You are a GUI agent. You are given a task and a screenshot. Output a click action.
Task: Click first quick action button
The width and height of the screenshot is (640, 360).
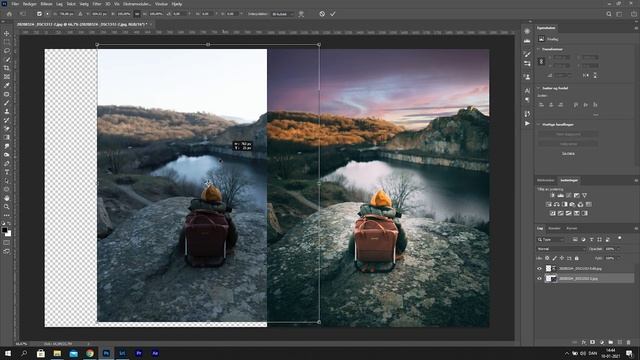tap(568, 134)
